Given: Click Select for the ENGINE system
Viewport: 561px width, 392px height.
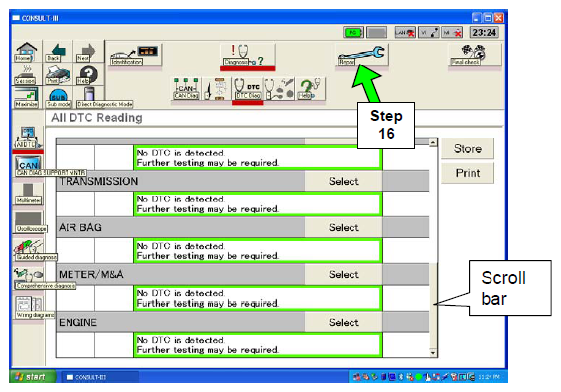Looking at the screenshot, I should 344,322.
